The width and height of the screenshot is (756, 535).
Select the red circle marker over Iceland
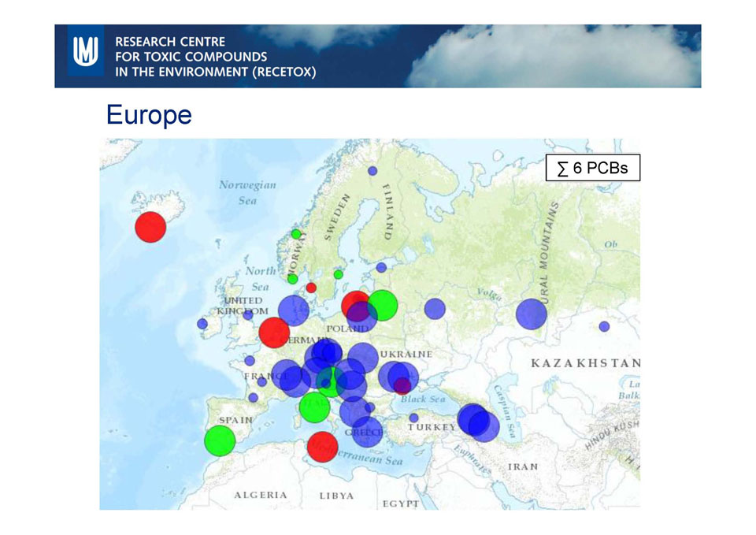tap(150, 227)
